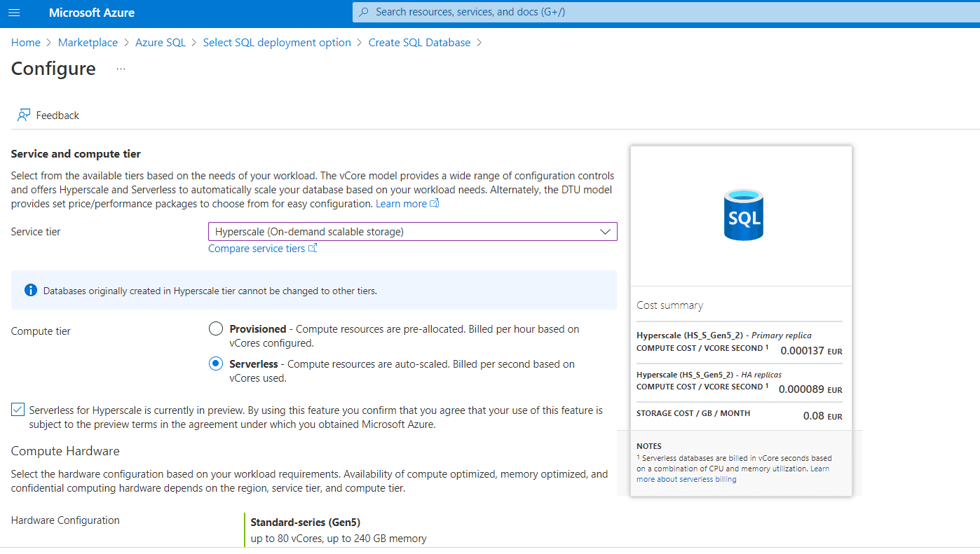The height and width of the screenshot is (554, 980).
Task: Click external link icon beside Learn more
Action: [435, 204]
